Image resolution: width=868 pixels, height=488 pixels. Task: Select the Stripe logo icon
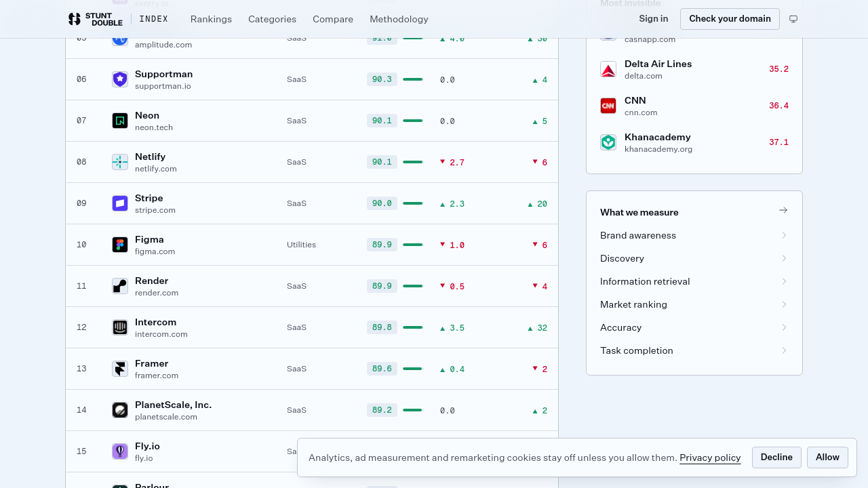(120, 203)
